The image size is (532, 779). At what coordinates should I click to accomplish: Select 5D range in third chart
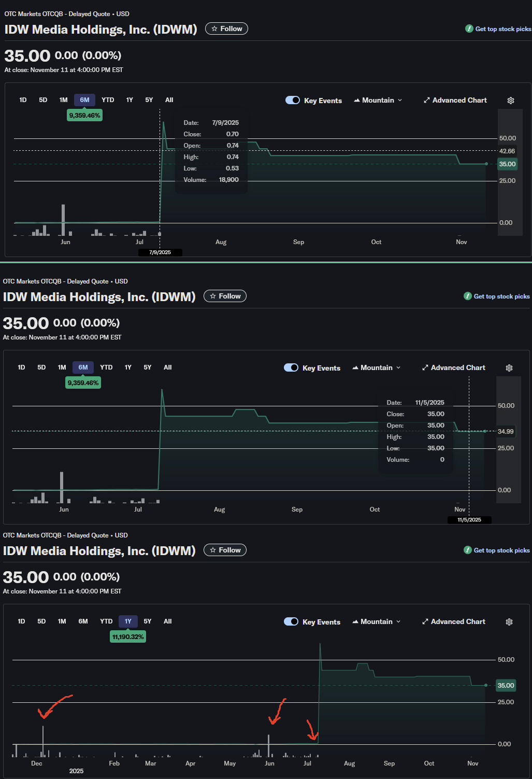point(41,621)
